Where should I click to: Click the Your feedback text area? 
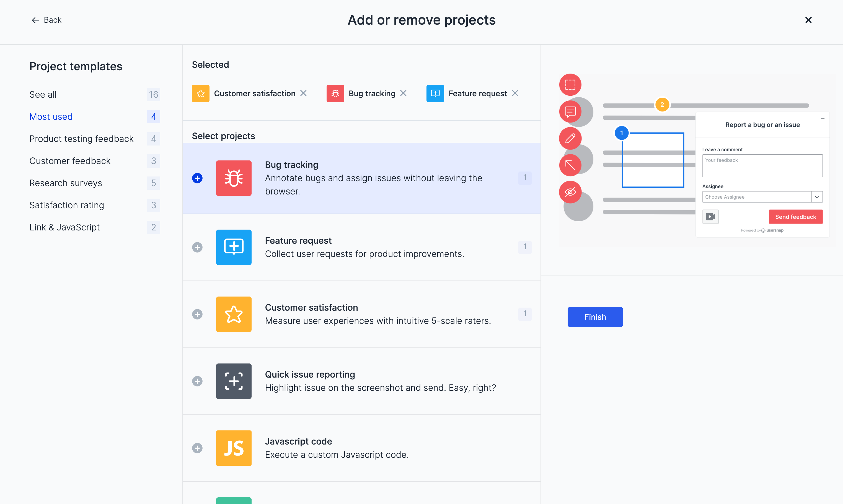click(x=762, y=166)
